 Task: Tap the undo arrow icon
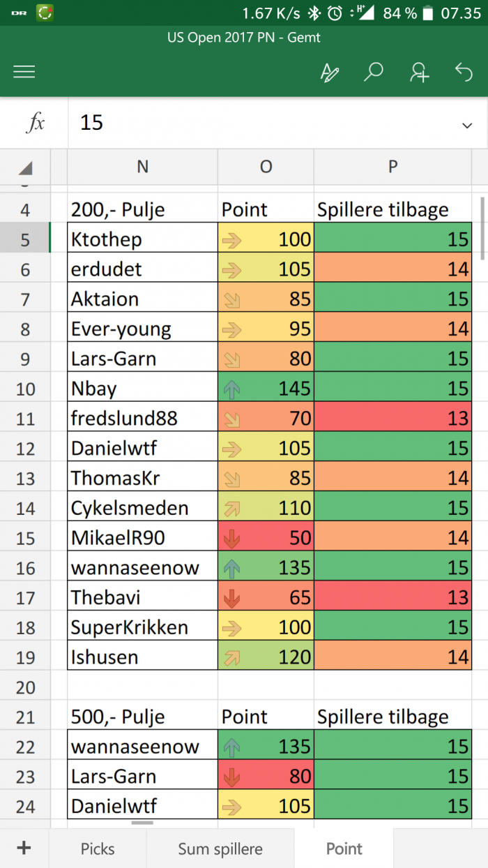(464, 72)
